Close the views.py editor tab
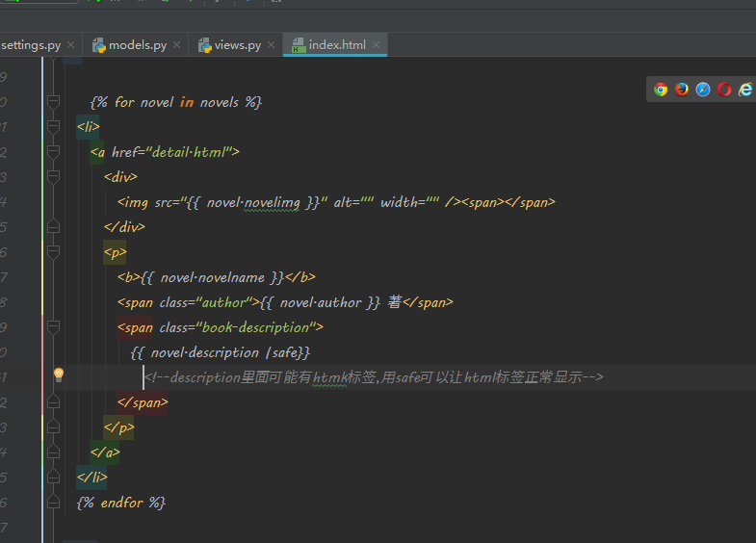Viewport: 756px width, 543px height. (x=271, y=45)
